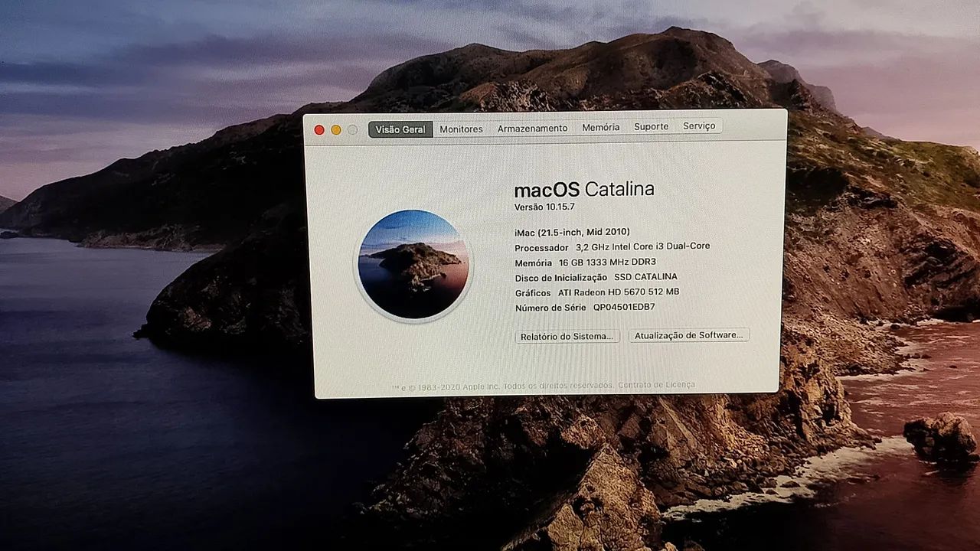Open the Armazenamento tab

[532, 129]
